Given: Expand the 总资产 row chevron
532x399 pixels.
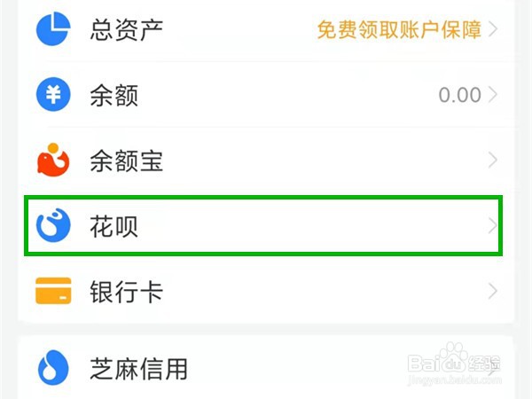Looking at the screenshot, I should coord(494,29).
